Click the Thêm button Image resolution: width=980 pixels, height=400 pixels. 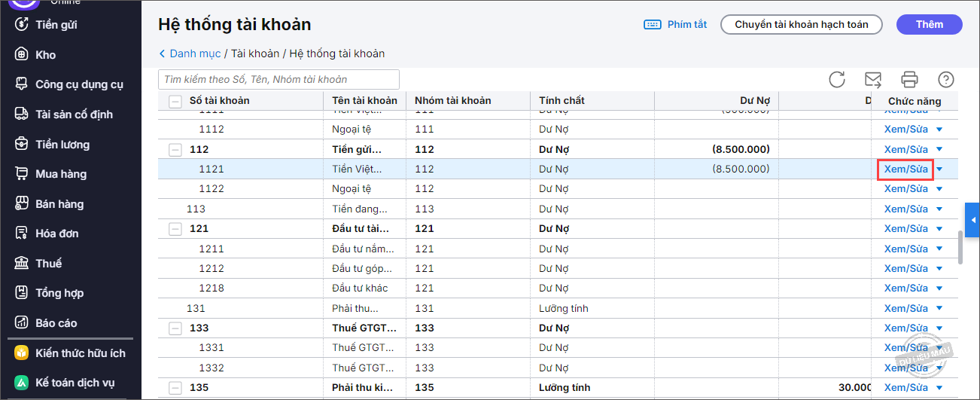tap(930, 25)
